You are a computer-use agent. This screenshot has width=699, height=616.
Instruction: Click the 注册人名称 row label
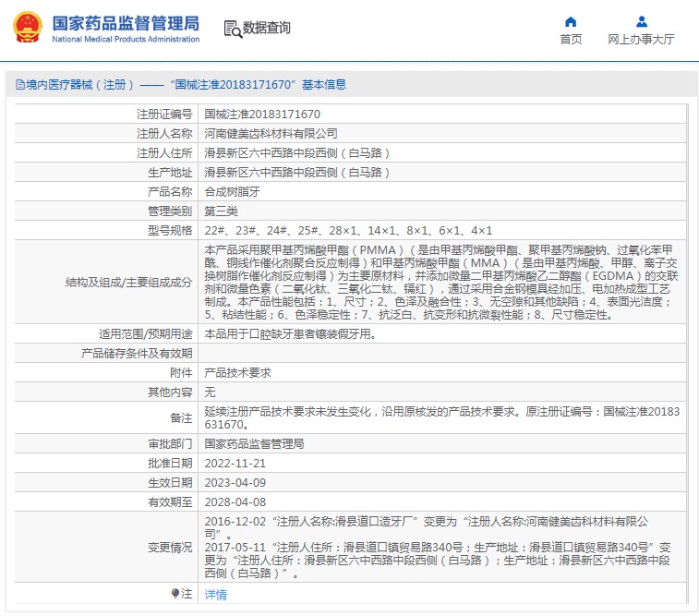pos(164,133)
